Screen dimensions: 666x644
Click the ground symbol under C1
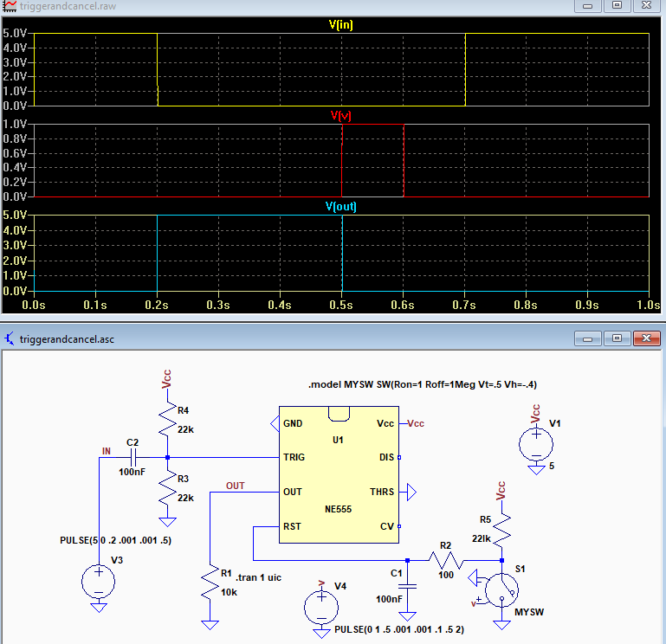pos(407,616)
